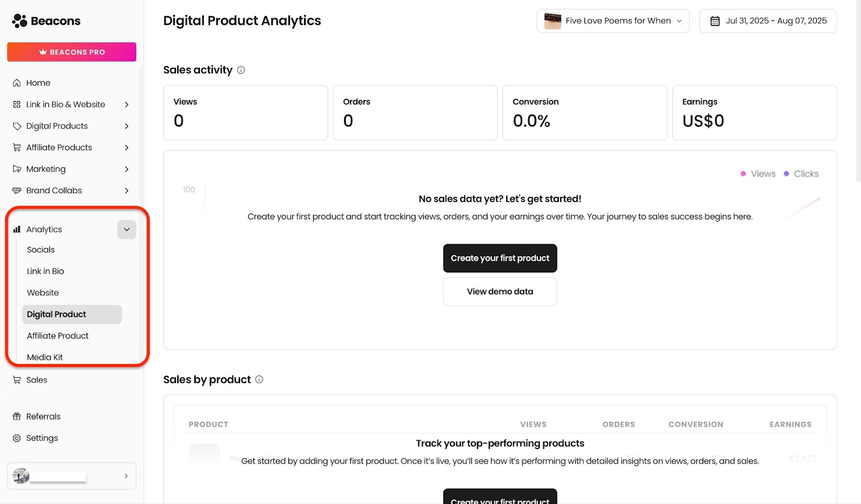Expand the Link in Bio & Website submenu
The width and height of the screenshot is (861, 504).
(126, 104)
